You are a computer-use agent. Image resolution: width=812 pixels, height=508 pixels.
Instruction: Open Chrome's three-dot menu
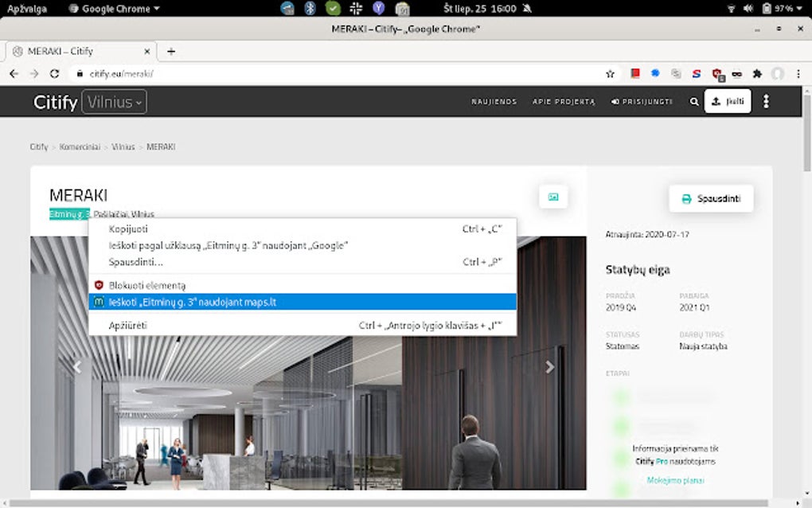(798, 72)
